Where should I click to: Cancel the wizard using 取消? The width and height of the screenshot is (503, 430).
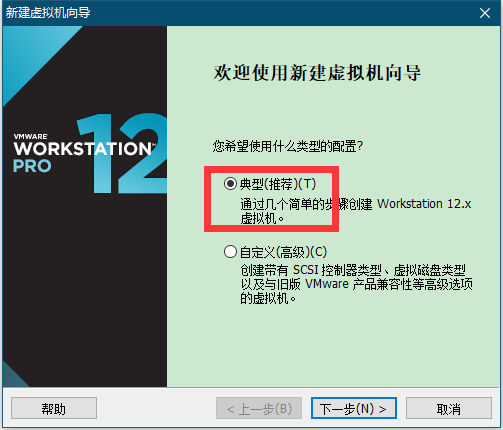point(449,408)
